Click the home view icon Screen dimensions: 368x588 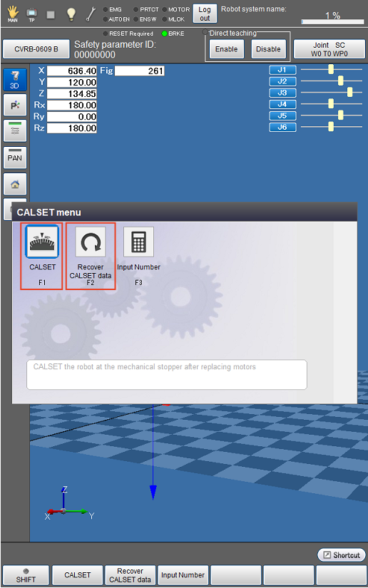(x=15, y=184)
